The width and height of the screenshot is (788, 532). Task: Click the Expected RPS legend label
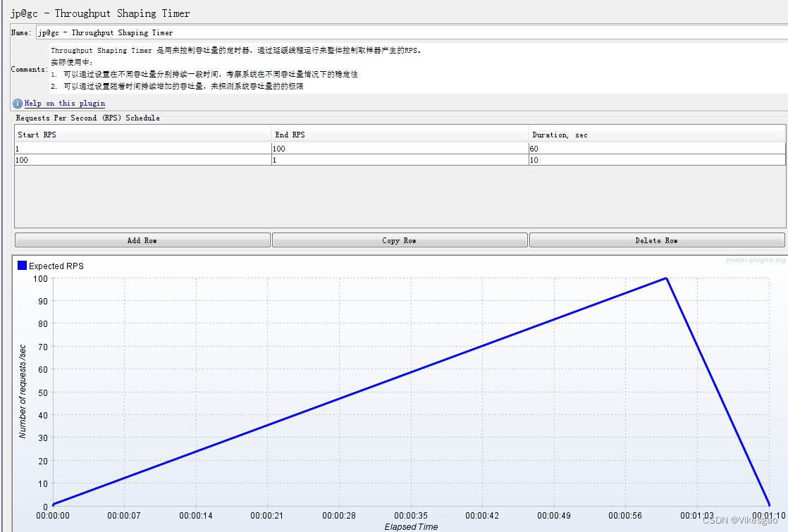pyautogui.click(x=56, y=266)
